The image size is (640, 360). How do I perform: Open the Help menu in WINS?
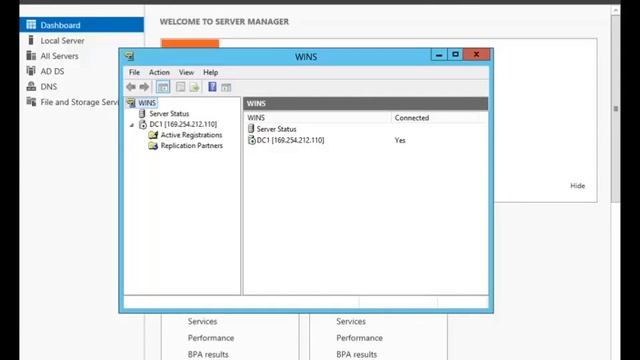point(211,72)
